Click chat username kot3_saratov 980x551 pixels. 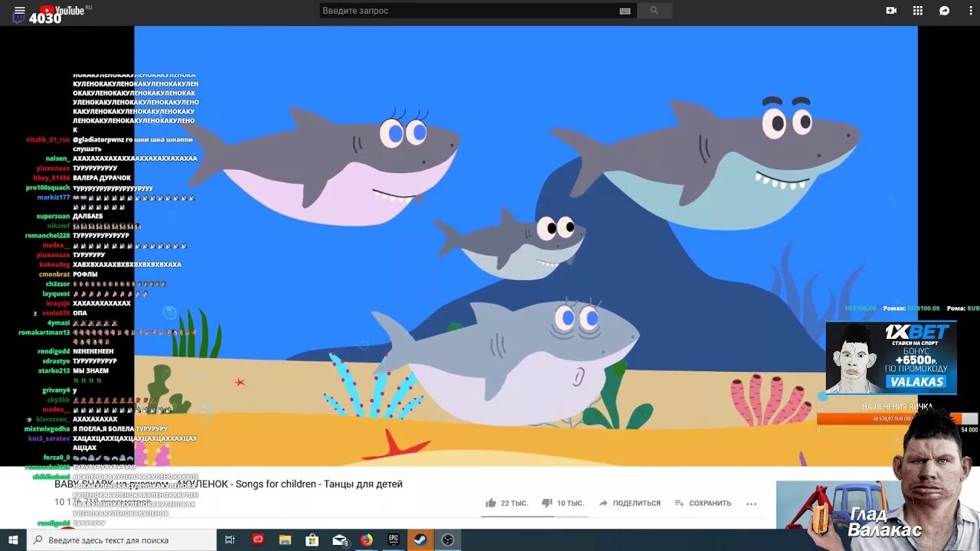[48, 439]
